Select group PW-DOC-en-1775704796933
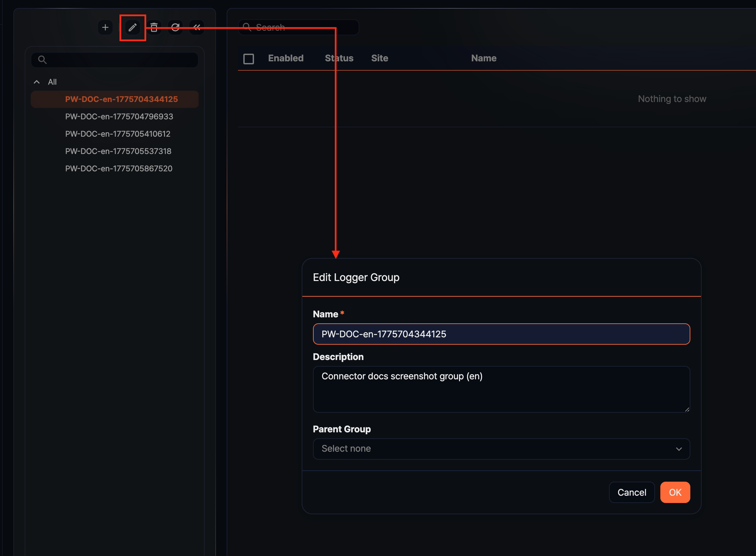Image resolution: width=756 pixels, height=556 pixels. pyautogui.click(x=119, y=116)
